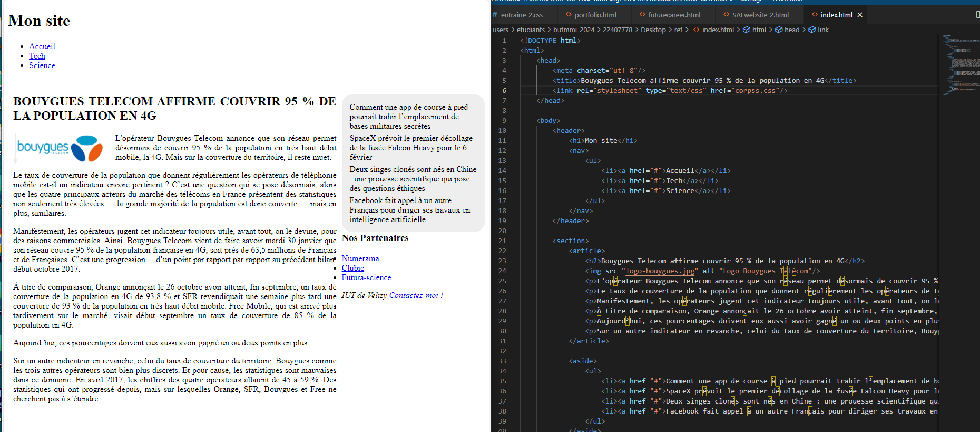Open the 'link' symbol breadcrumb

819,30
